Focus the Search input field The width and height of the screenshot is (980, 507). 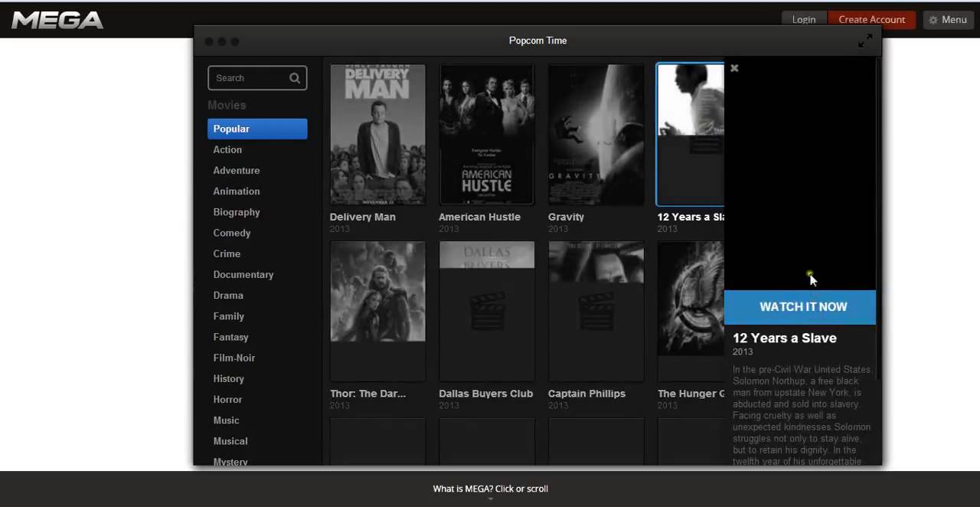tap(257, 78)
